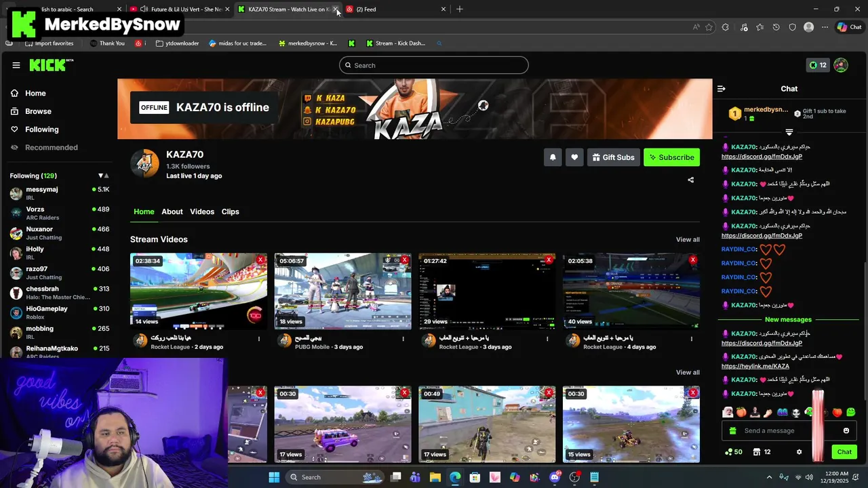Open Edge browser extensions icon
Screen dimensions: 868x488
(726, 27)
